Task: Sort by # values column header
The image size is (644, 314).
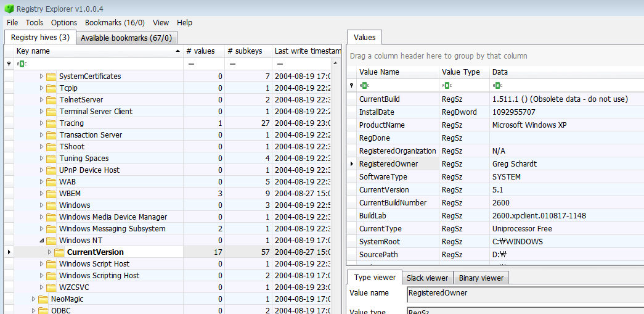Action: click(204, 51)
